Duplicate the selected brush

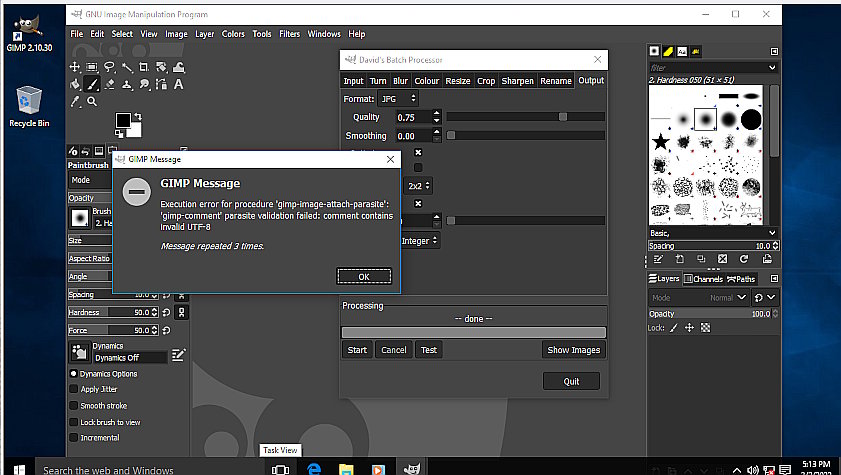701,259
